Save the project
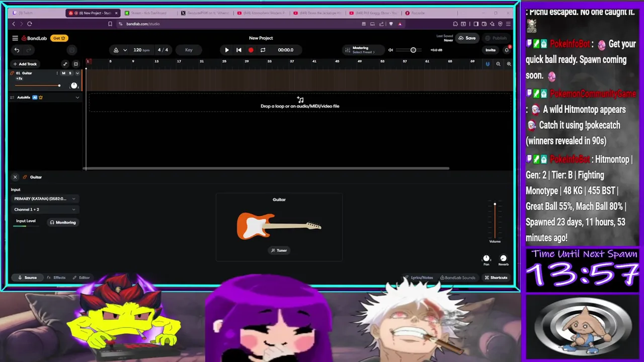644x362 pixels. pyautogui.click(x=467, y=38)
